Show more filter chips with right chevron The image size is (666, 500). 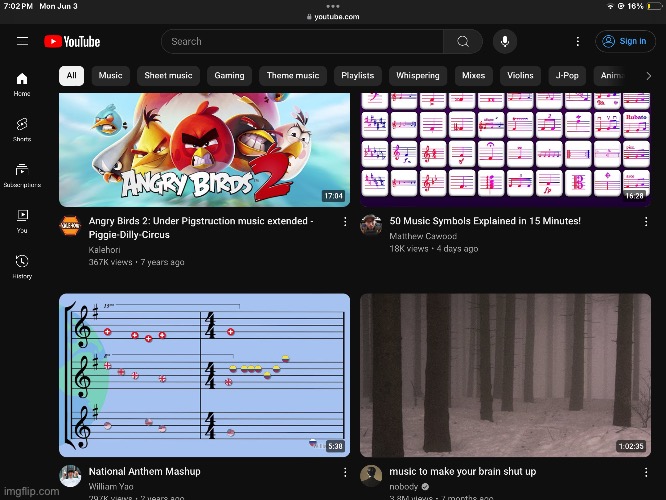click(648, 76)
